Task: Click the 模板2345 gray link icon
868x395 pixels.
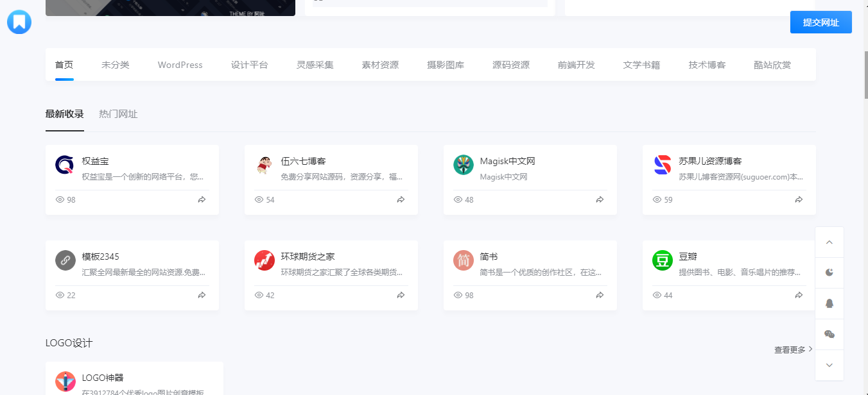Action: (x=65, y=260)
